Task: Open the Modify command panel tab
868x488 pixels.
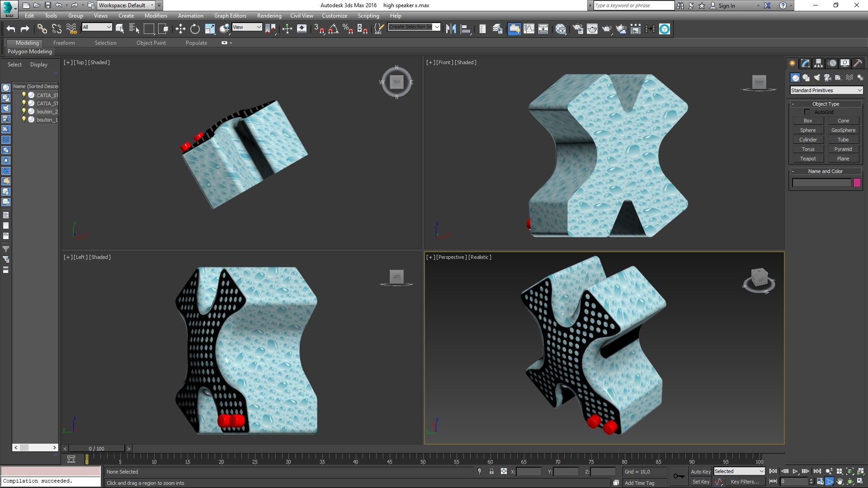Action: coord(805,63)
